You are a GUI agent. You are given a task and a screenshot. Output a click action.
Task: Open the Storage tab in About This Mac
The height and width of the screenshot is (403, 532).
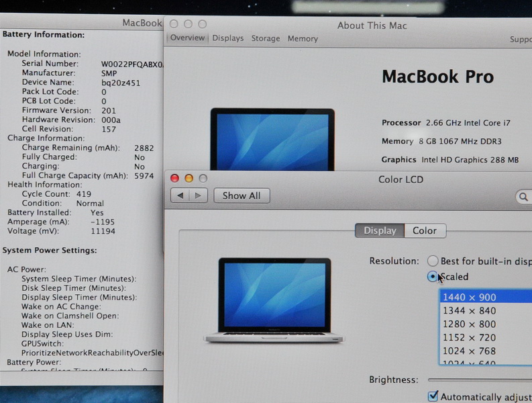tap(266, 38)
